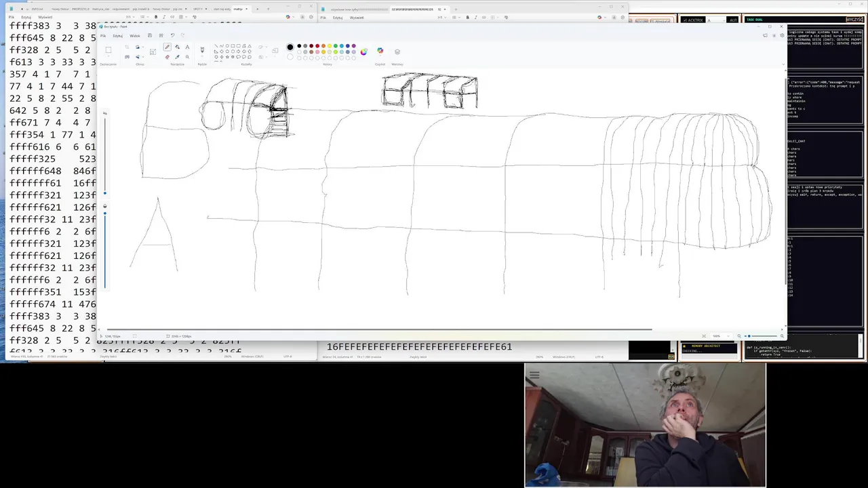Image resolution: width=868 pixels, height=488 pixels.
Task: Click the Save icon in Paint title bar
Action: point(150,35)
